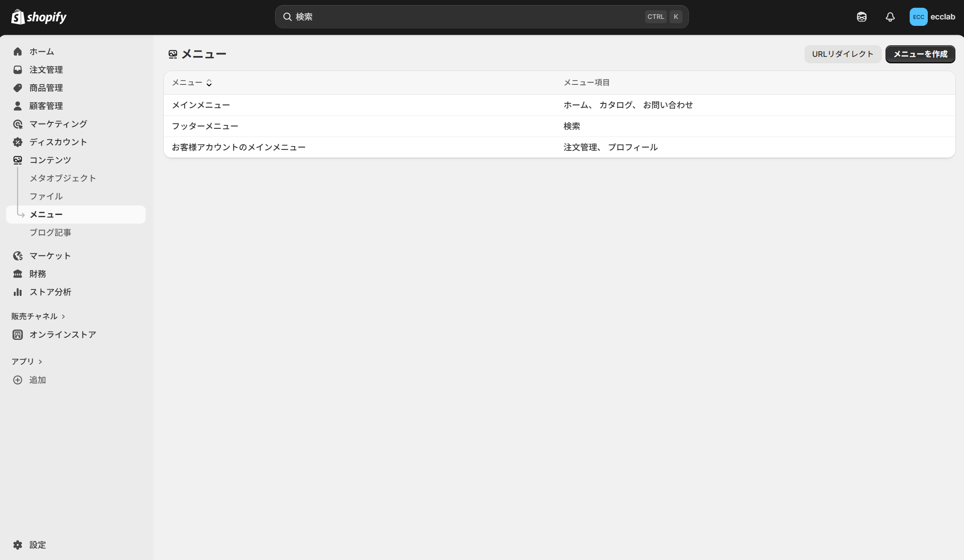
Task: Click the 注文管理 inbox icon
Action: 18,70
